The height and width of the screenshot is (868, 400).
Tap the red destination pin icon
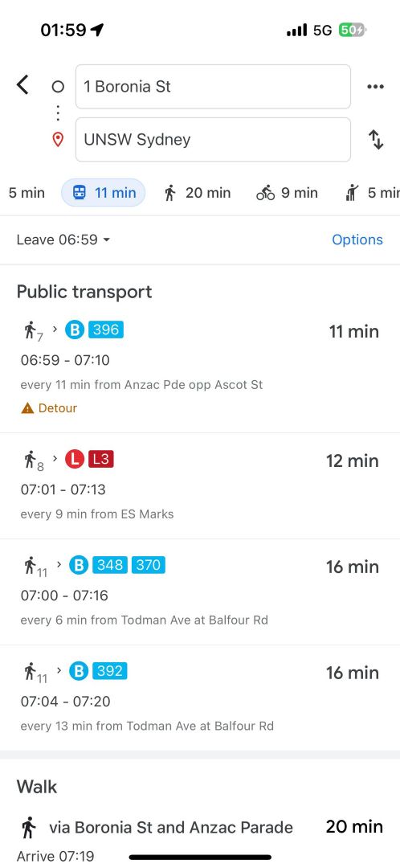[x=58, y=140]
